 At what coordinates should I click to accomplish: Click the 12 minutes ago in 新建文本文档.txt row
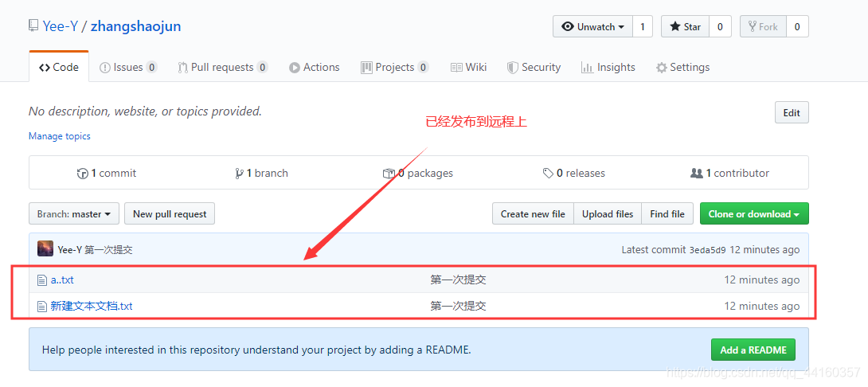pyautogui.click(x=762, y=306)
